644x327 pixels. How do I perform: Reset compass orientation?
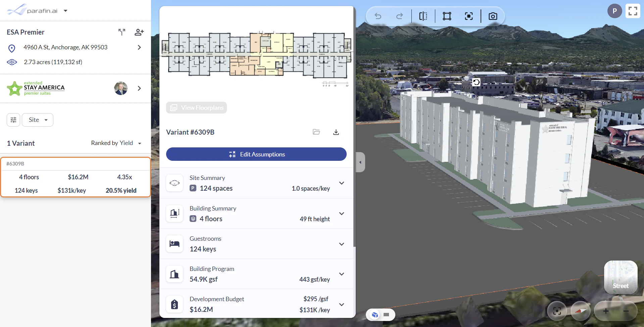581,311
